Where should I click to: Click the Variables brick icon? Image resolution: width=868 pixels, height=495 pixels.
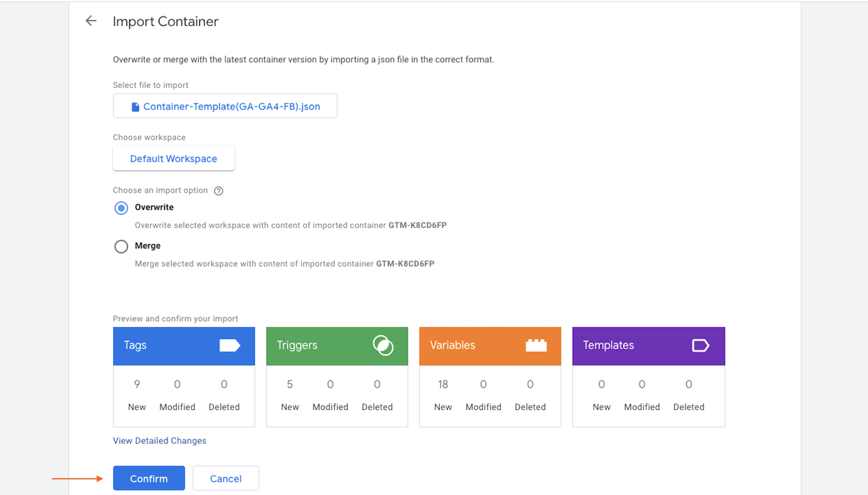click(x=536, y=345)
